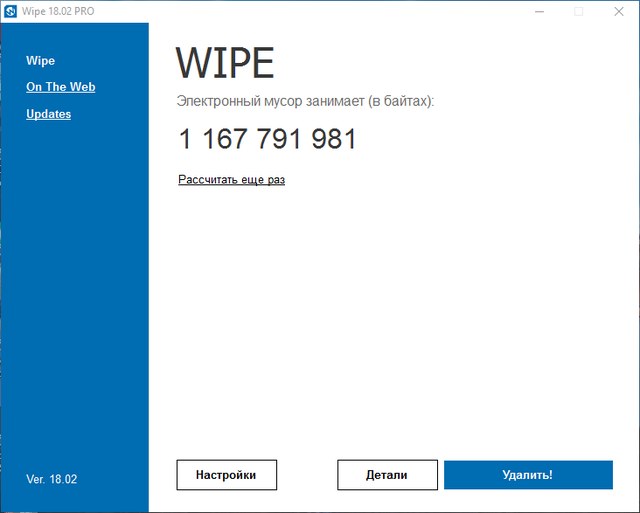Click the Рассчитать еще раз link
The image size is (640, 513).
(231, 180)
